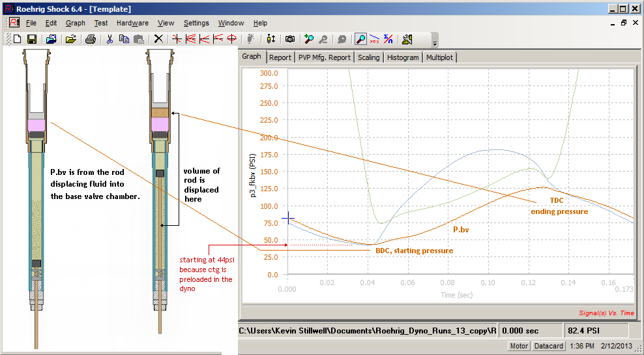644x355 pixels.
Task: Toggle the highlighted magnifier cursor tool
Action: point(360,39)
